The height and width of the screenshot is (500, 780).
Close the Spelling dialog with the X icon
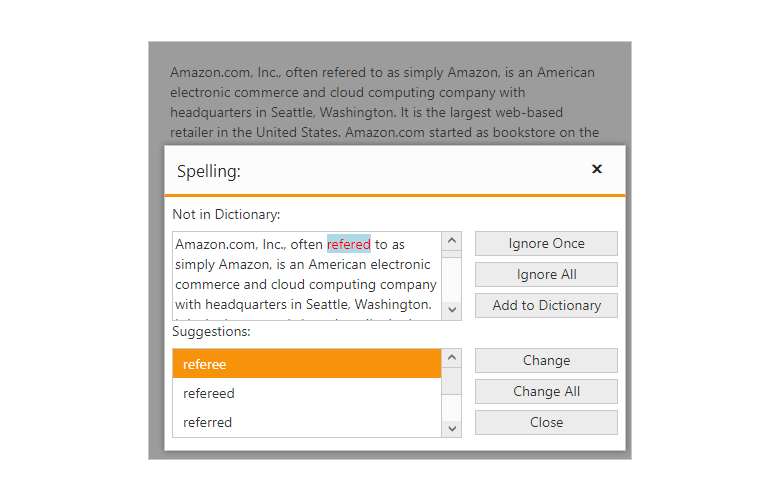597,169
